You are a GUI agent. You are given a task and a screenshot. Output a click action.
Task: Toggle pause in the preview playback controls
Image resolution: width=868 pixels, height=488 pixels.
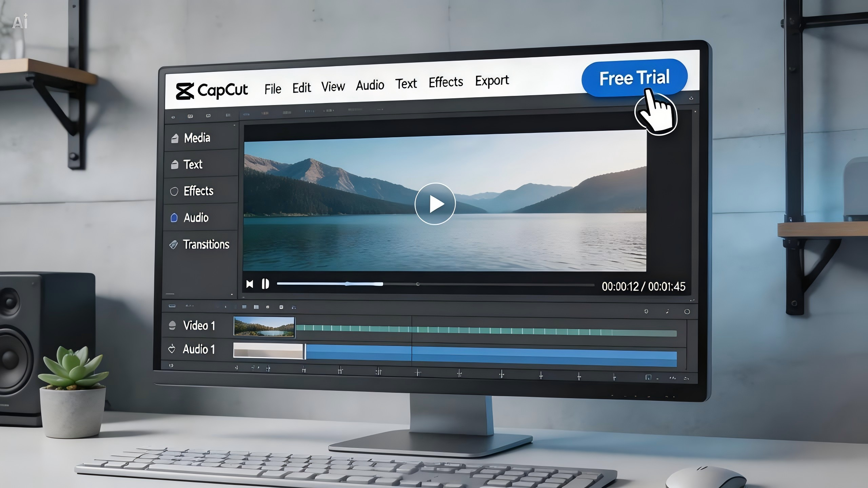(265, 284)
